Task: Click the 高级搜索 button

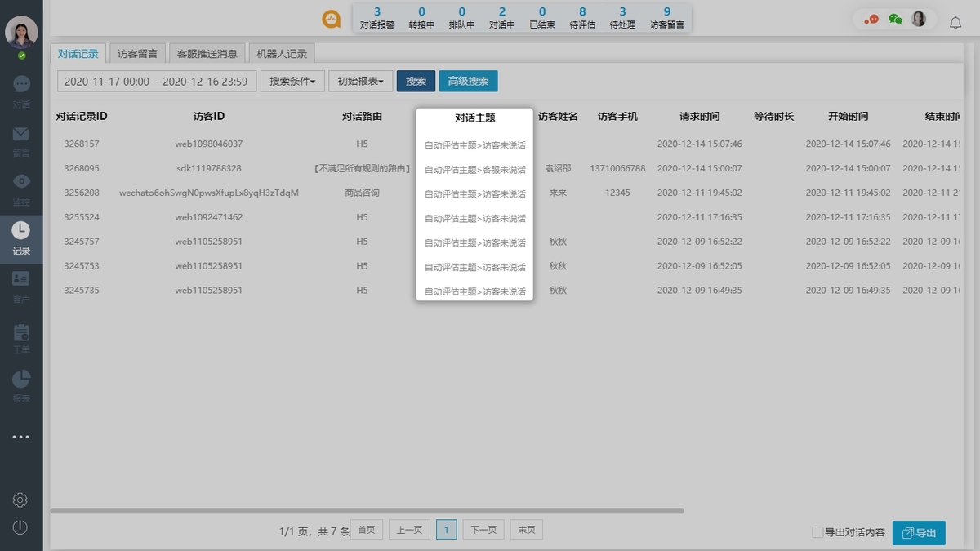Action: click(x=468, y=81)
